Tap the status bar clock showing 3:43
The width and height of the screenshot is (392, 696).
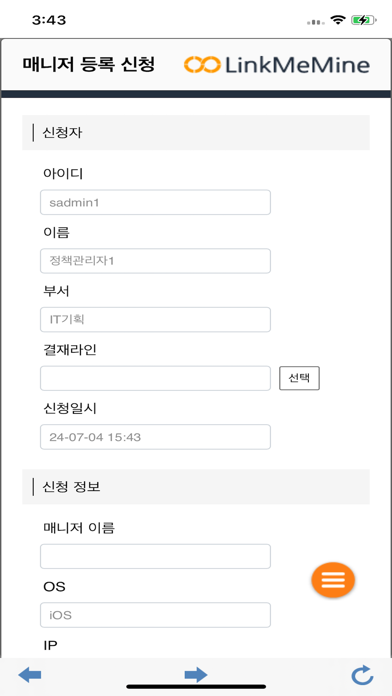tap(49, 20)
